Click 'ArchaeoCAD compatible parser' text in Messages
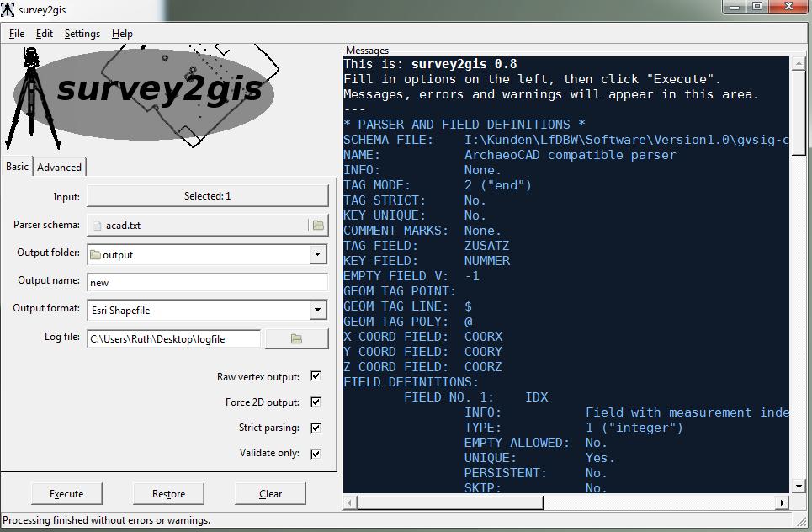 (x=570, y=155)
